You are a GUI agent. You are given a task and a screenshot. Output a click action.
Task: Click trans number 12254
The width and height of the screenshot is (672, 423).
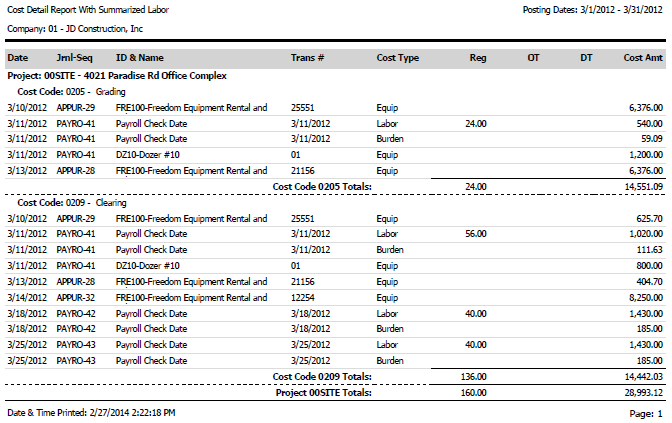[x=303, y=297]
